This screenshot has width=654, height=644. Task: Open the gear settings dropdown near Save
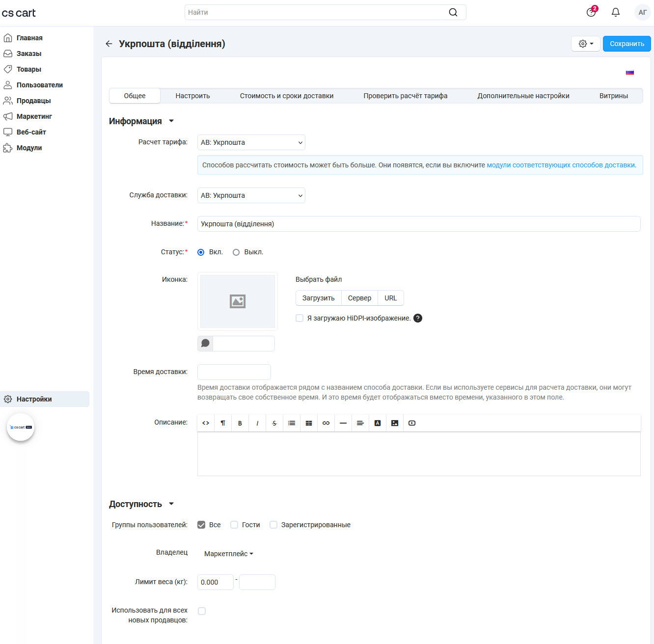[x=586, y=44]
